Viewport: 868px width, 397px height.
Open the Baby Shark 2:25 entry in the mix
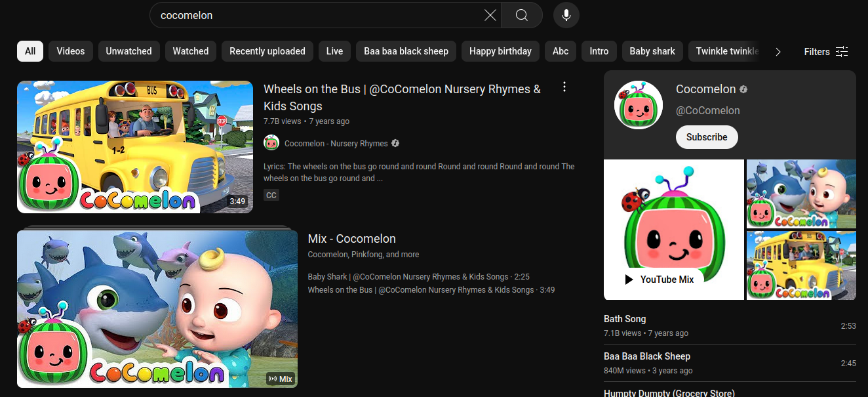coord(419,277)
